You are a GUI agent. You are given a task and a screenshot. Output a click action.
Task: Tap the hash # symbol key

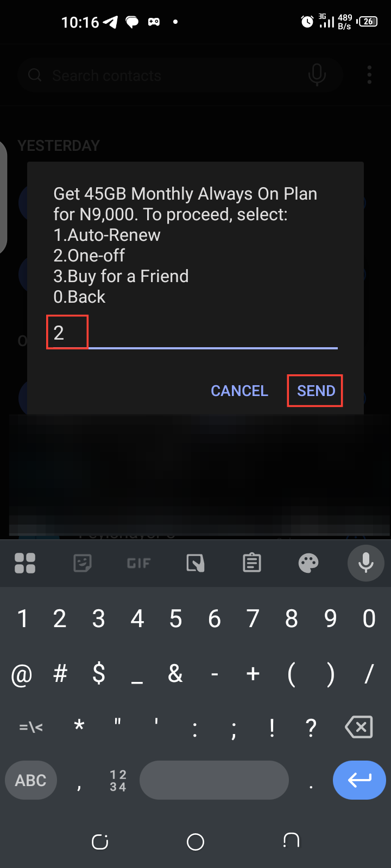coord(60,674)
